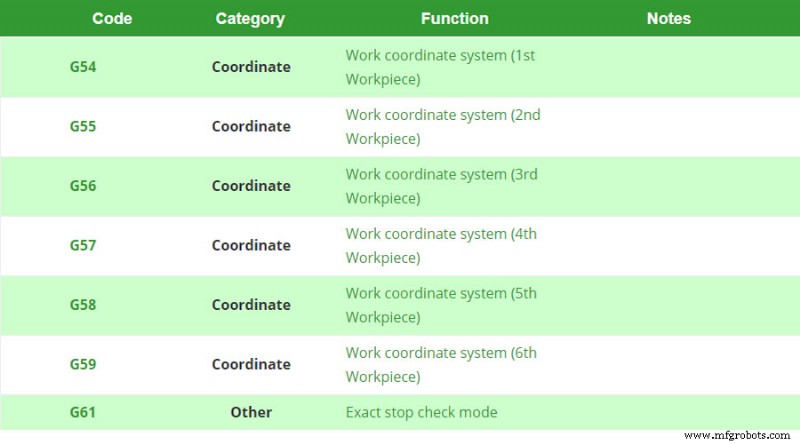Click the Code column header

[112, 18]
